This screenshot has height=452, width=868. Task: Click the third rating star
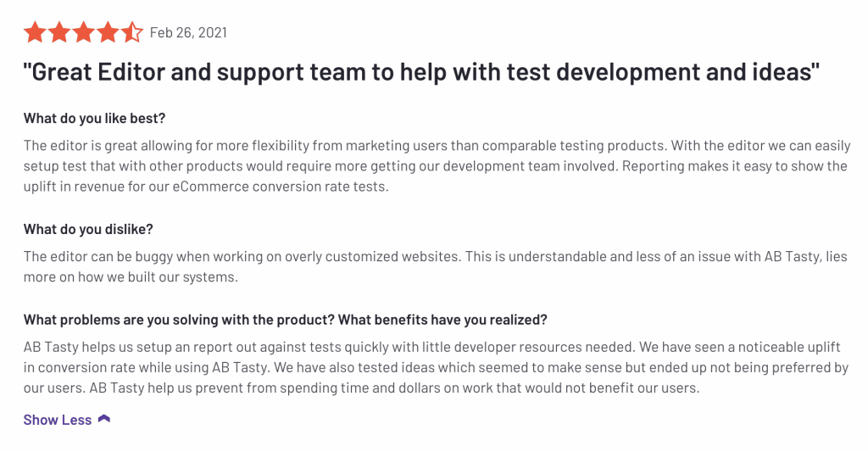[x=84, y=33]
